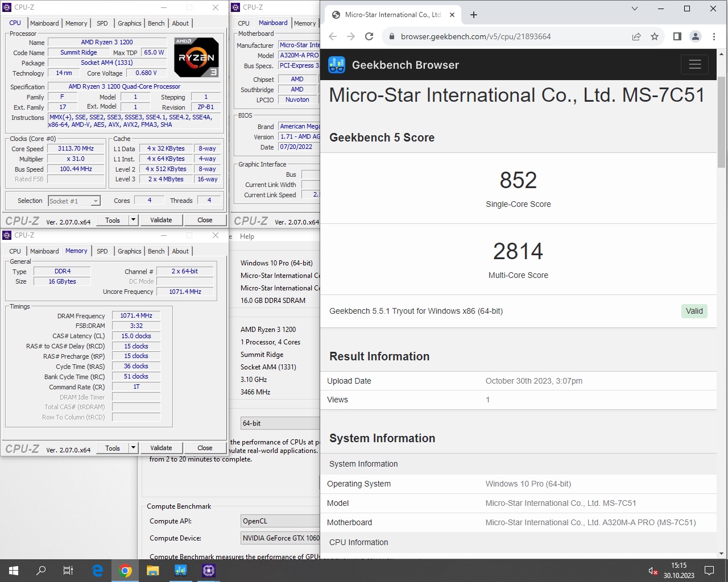Click CAS# Latency 15.0 clocks value
The height and width of the screenshot is (582, 728).
coord(136,336)
